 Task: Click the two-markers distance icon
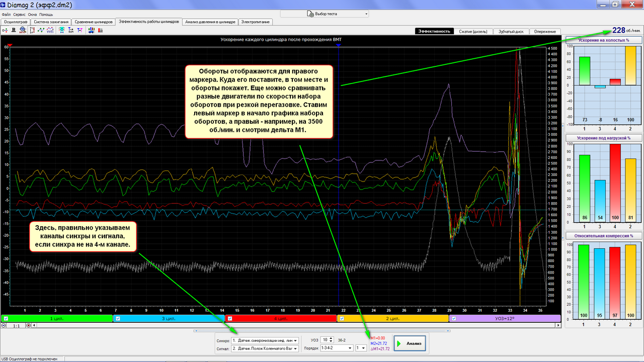click(79, 30)
